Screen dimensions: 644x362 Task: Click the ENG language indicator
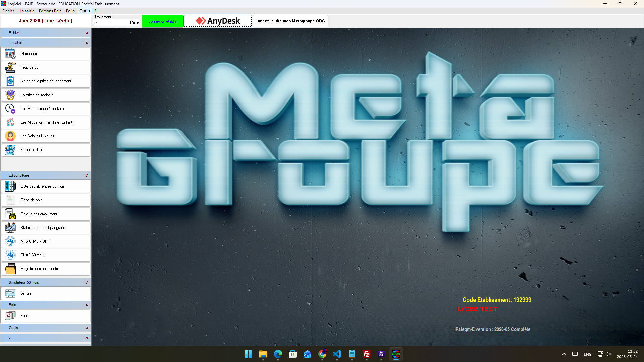click(587, 354)
